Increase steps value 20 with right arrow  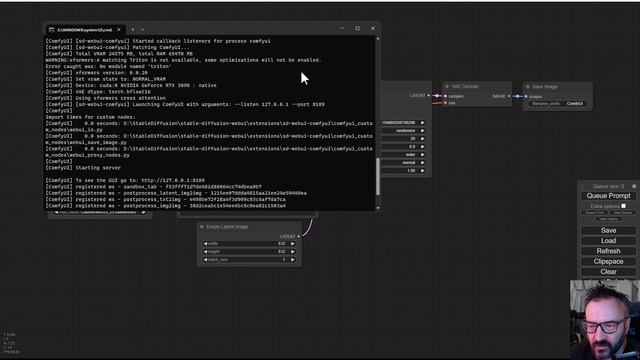422,139
